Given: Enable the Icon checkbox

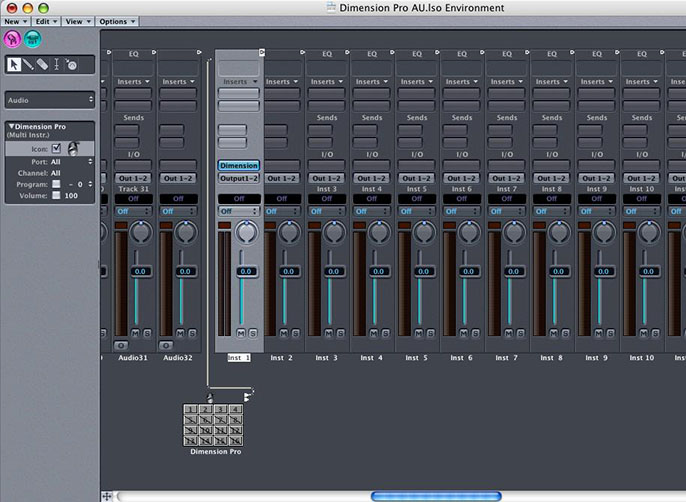Looking at the screenshot, I should point(56,148).
